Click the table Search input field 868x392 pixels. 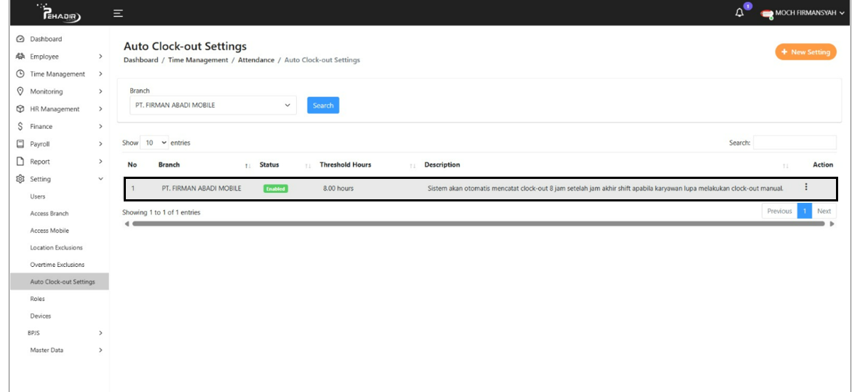click(795, 143)
